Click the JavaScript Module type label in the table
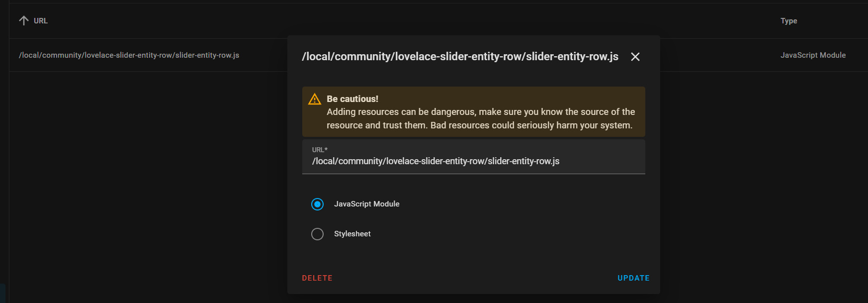 (x=813, y=55)
